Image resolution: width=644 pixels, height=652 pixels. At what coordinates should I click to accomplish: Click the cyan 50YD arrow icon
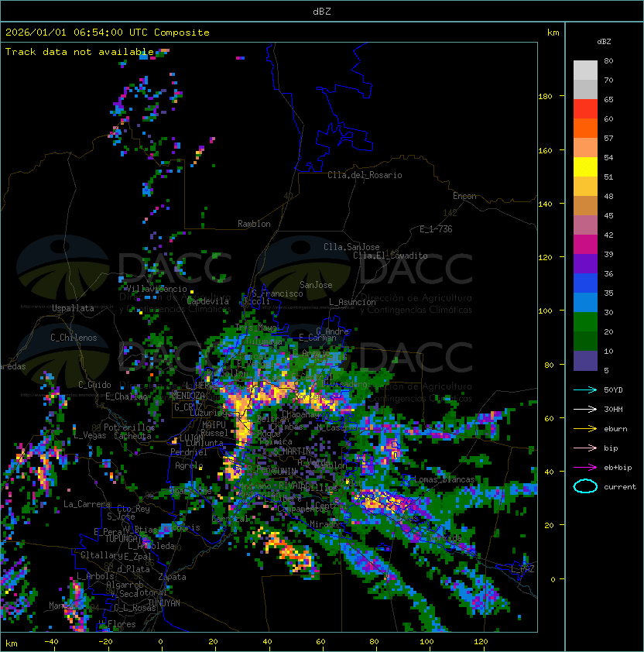585,389
